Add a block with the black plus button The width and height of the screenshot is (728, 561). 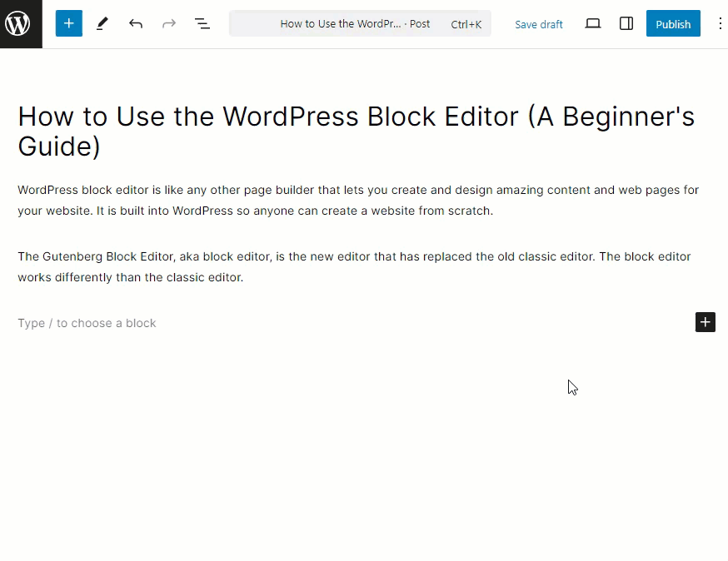[706, 322]
